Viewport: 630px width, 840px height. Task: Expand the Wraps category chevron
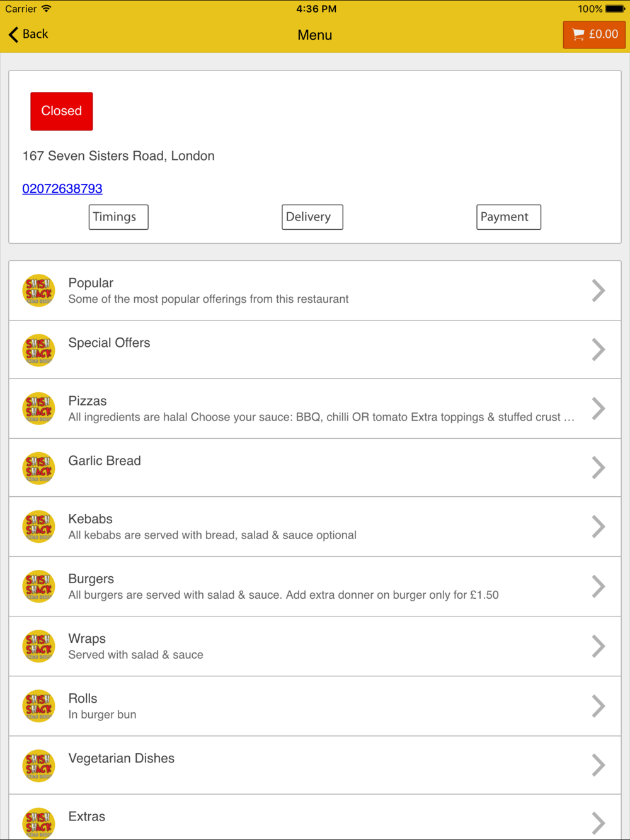(598, 646)
